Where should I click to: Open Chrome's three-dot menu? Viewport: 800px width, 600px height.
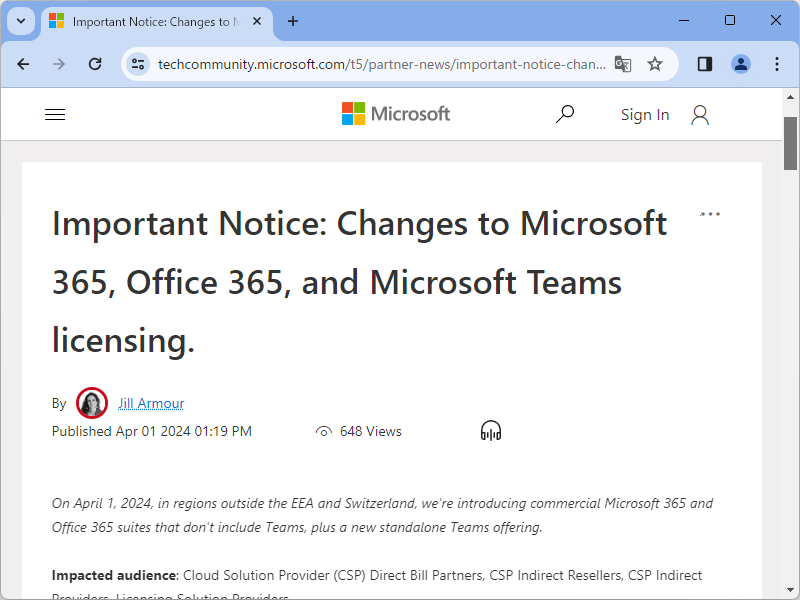pyautogui.click(x=777, y=64)
